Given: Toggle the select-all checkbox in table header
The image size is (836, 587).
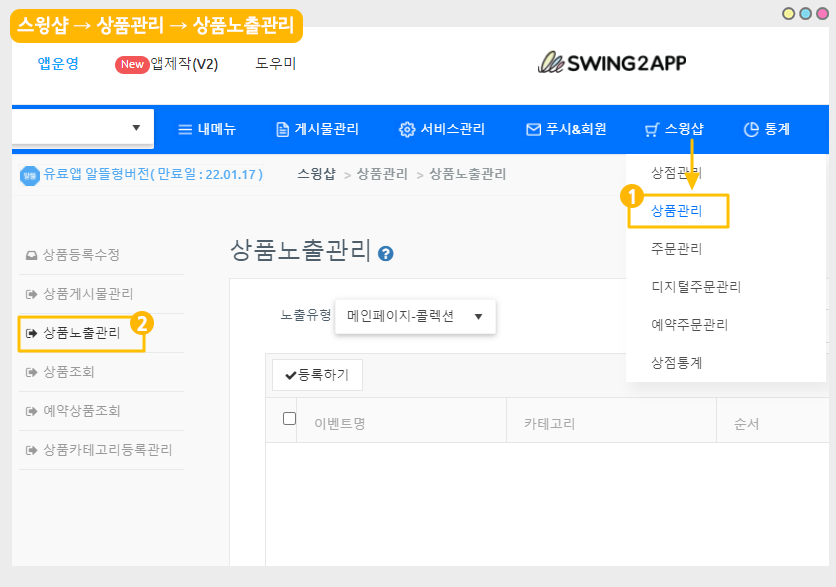Looking at the screenshot, I should point(290,419).
